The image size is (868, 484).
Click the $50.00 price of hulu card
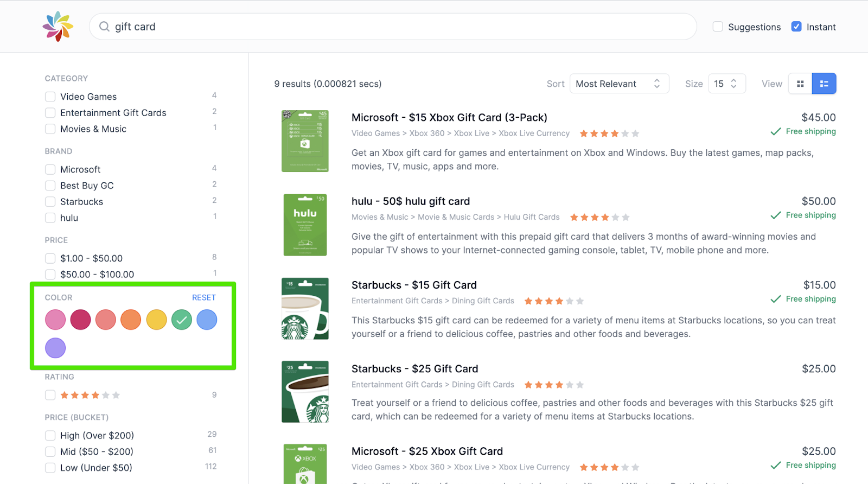[819, 201]
